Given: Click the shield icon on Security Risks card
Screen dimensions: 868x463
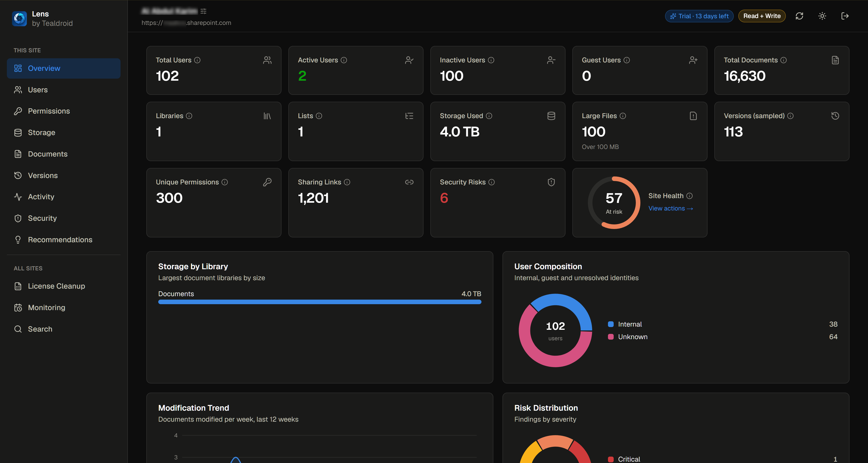Looking at the screenshot, I should [x=551, y=182].
